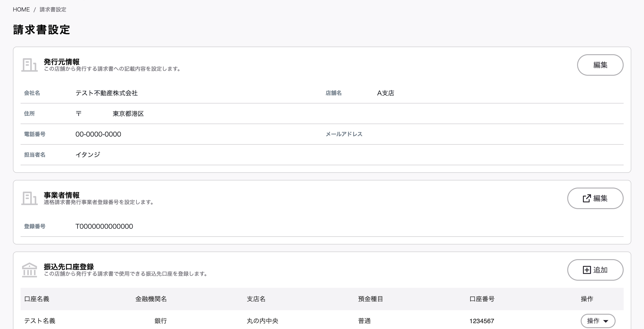The height and width of the screenshot is (329, 644).
Task: Open 事業者情報 編集 external link button
Action: click(x=595, y=198)
